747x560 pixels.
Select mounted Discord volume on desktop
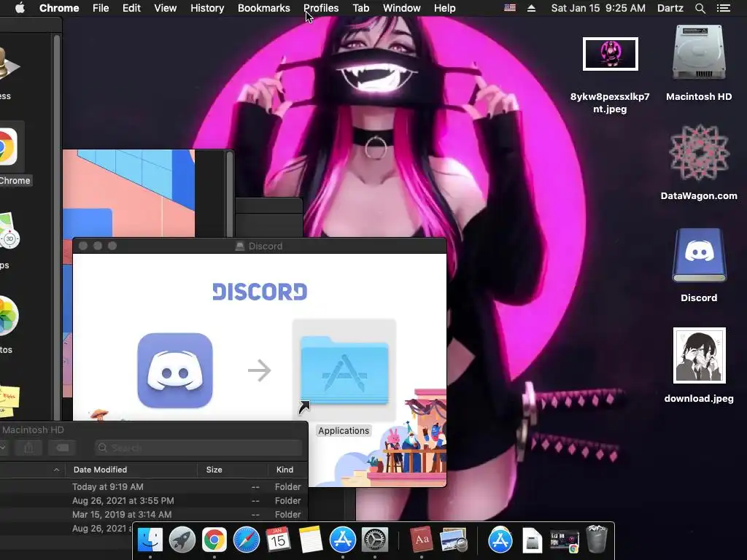699,255
